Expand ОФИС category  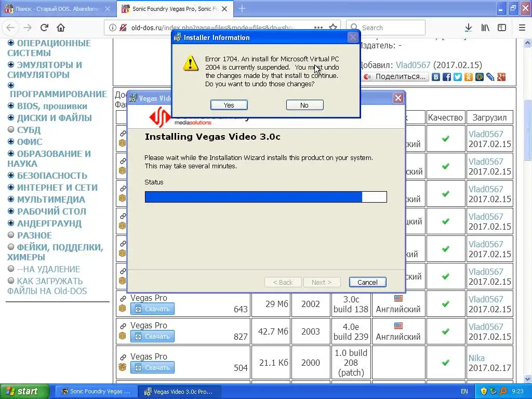[11, 141]
